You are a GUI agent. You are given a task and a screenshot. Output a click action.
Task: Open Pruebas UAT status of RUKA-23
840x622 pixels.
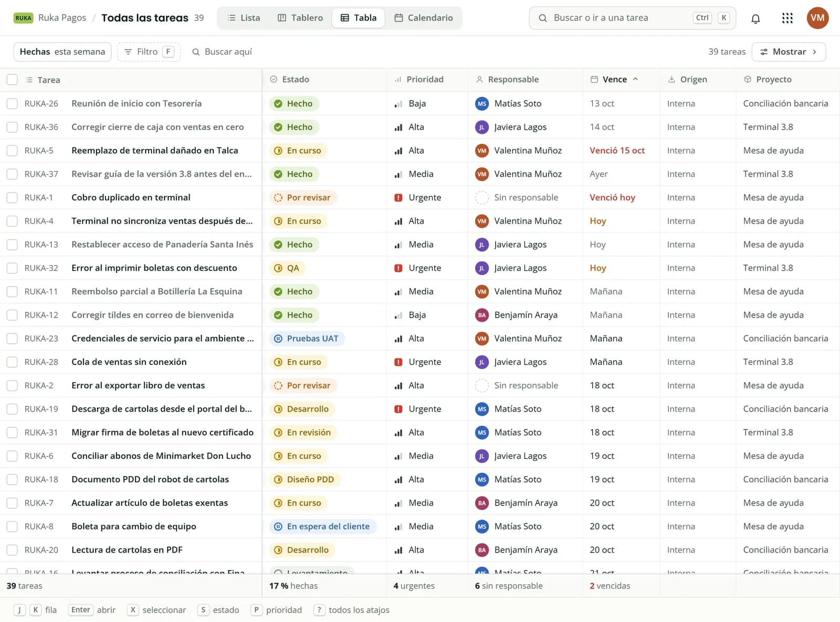(307, 339)
